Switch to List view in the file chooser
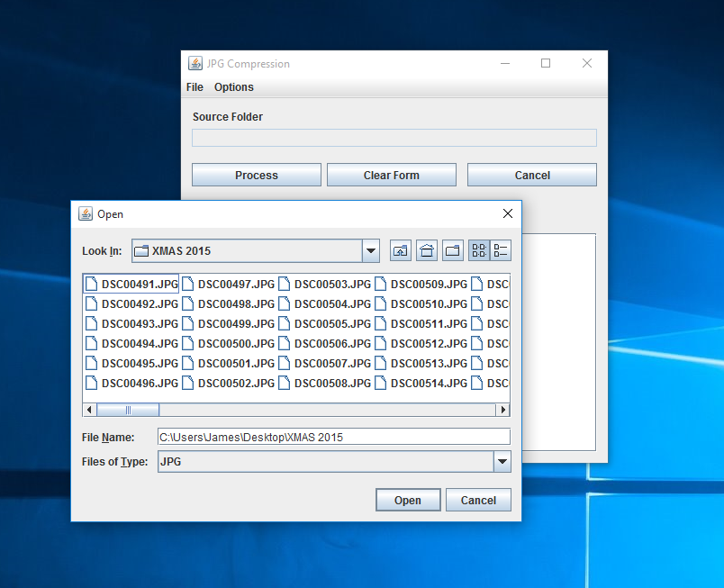This screenshot has width=724, height=588. point(478,250)
